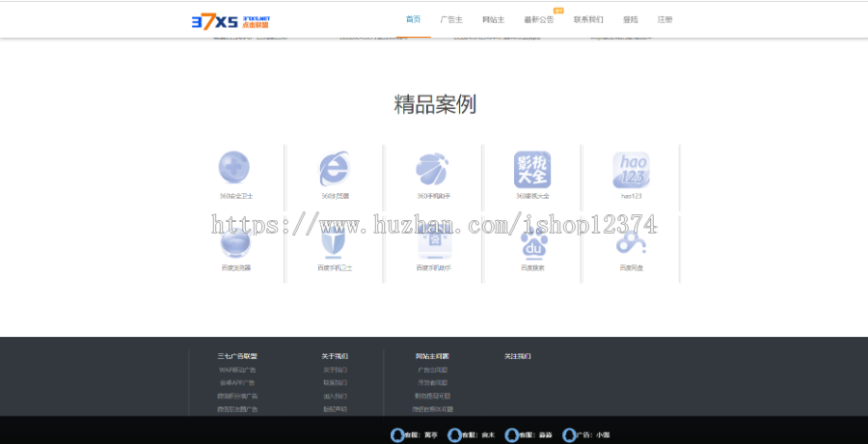
Task: Open the 微信积分墙广告 footer link
Action: pos(237,397)
